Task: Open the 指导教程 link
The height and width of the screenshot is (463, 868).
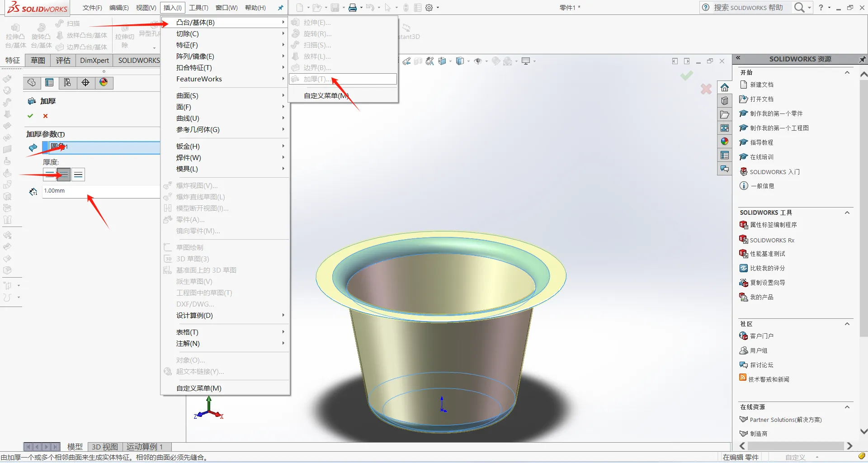Action: pos(762,142)
